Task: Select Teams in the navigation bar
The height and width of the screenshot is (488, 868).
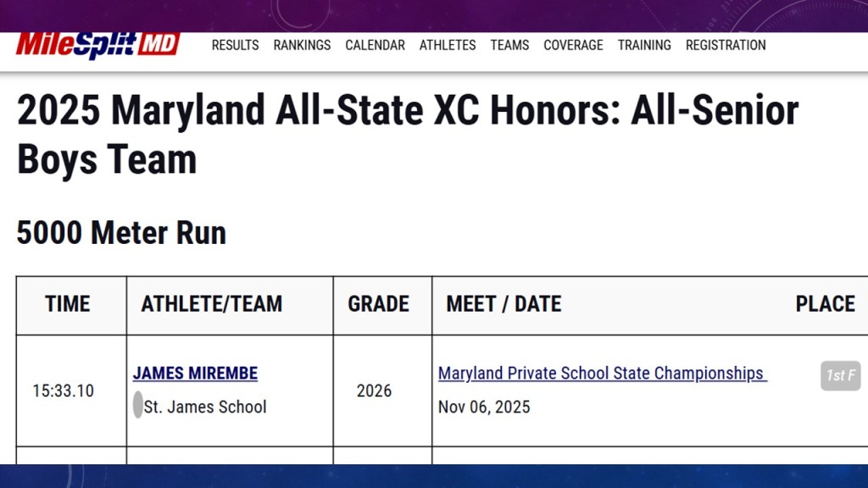Action: pyautogui.click(x=509, y=45)
